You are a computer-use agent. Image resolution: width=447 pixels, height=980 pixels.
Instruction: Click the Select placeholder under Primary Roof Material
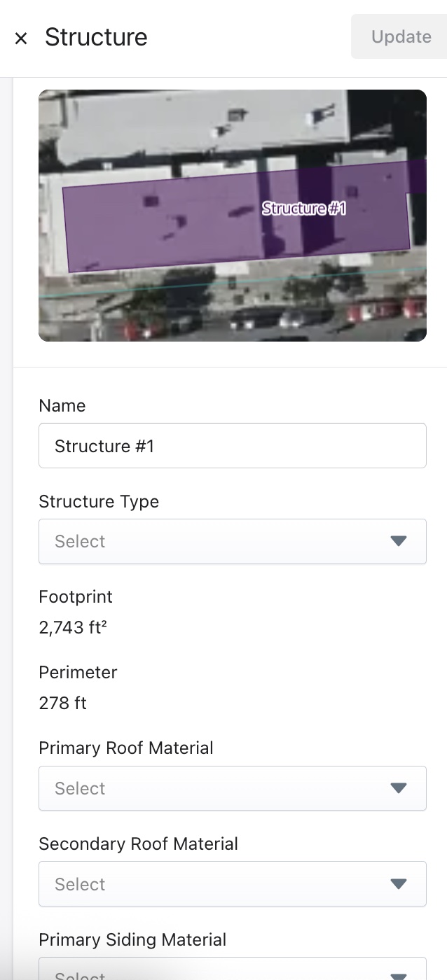pos(80,788)
